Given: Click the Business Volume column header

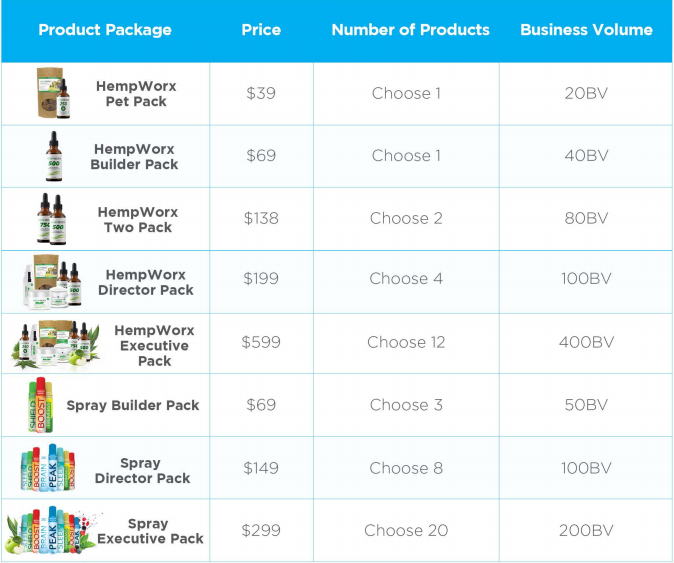Looking at the screenshot, I should point(586,30).
